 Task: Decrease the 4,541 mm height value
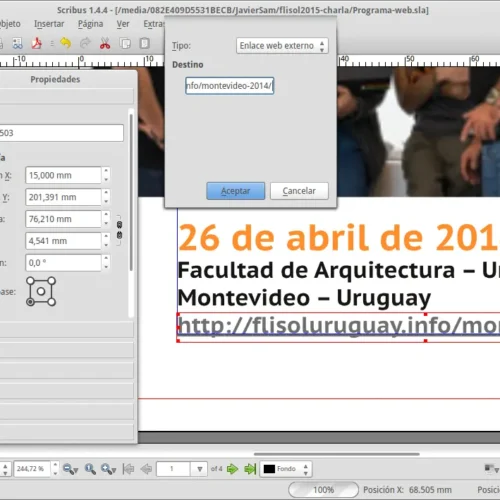click(x=106, y=245)
